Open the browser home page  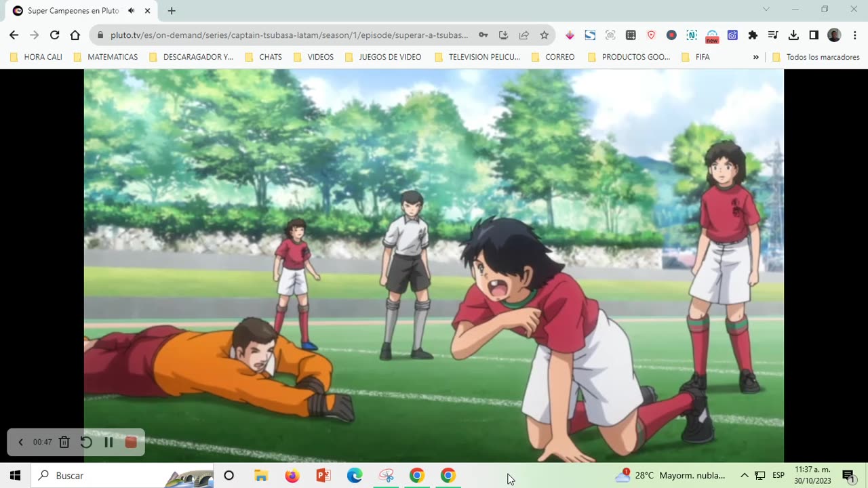(75, 35)
